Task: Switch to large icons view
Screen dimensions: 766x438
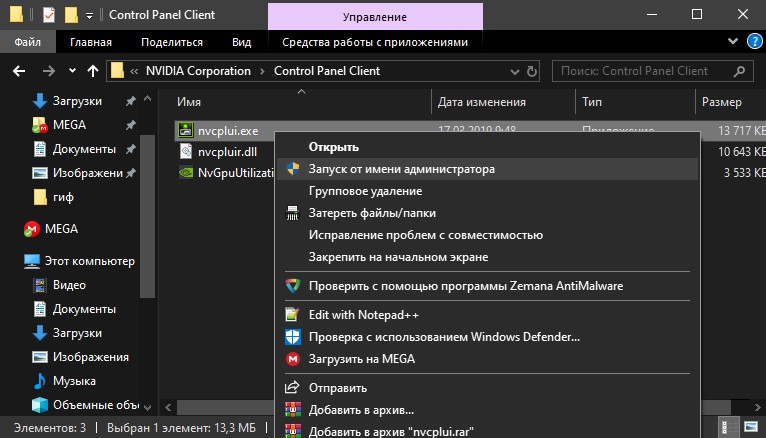Action: [751, 427]
